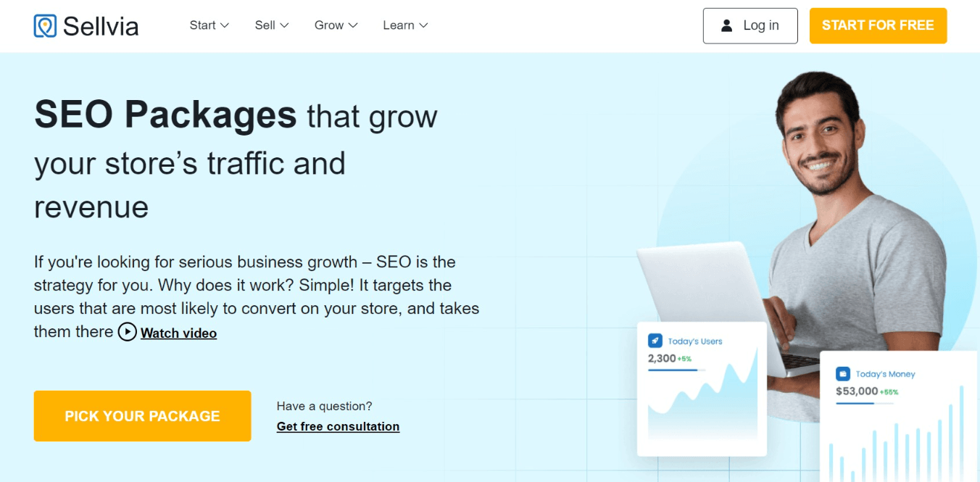The width and height of the screenshot is (980, 482).
Task: Click the Sellvia logo icon
Action: pos(45,26)
